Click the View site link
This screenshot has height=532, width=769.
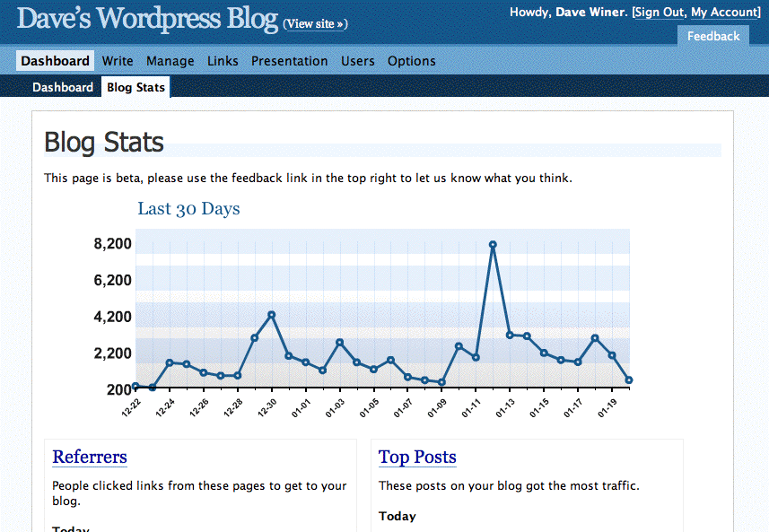[315, 24]
